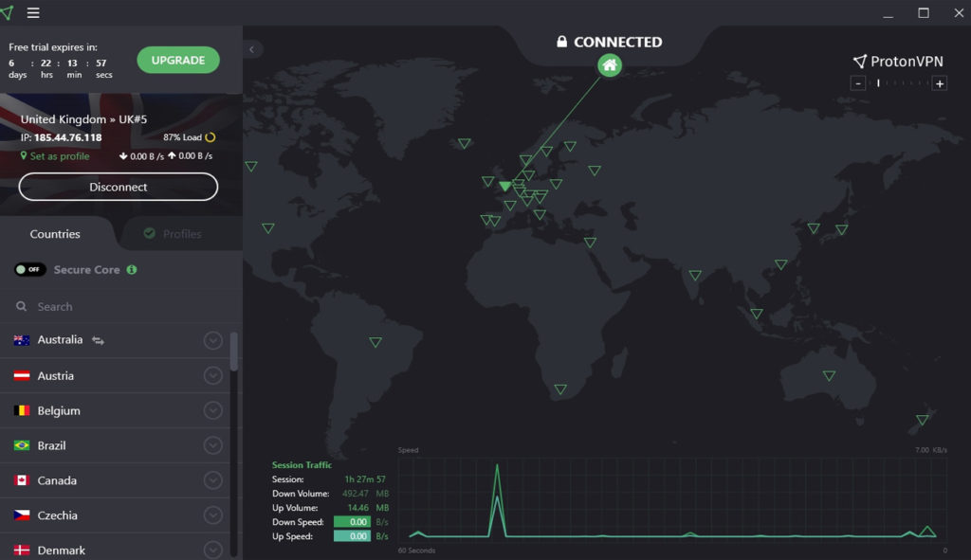This screenshot has height=560, width=971.
Task: Select the India server marker on the map
Action: pos(695,276)
